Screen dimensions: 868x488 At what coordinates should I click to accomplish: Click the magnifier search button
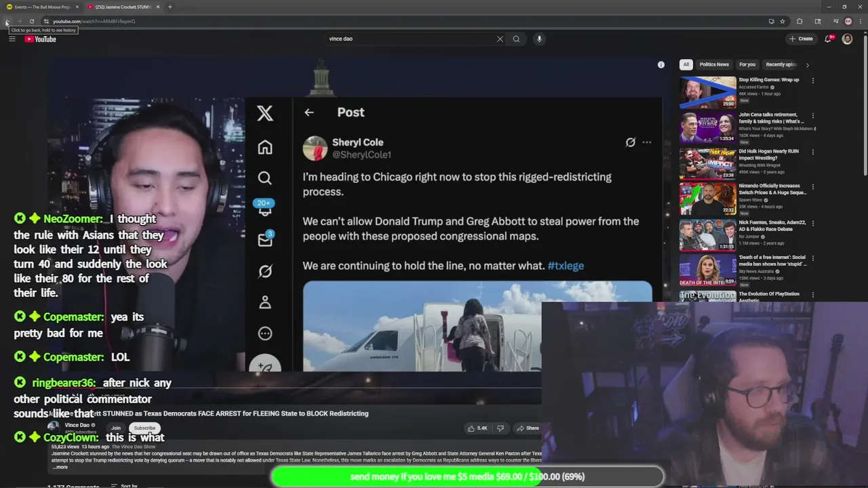click(516, 39)
